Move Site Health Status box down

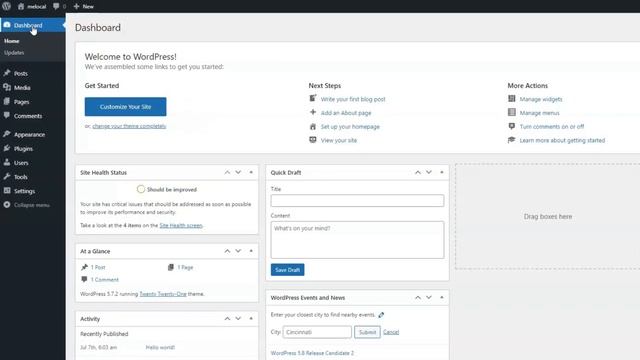coord(238,172)
